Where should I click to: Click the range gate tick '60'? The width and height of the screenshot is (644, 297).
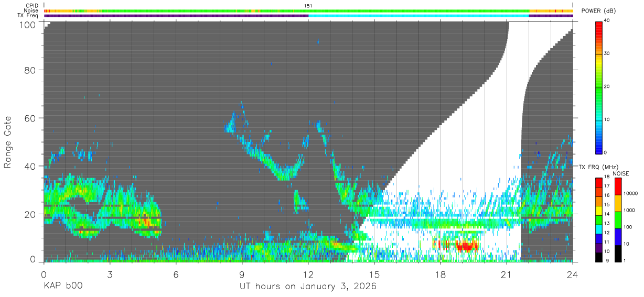pyautogui.click(x=30, y=118)
